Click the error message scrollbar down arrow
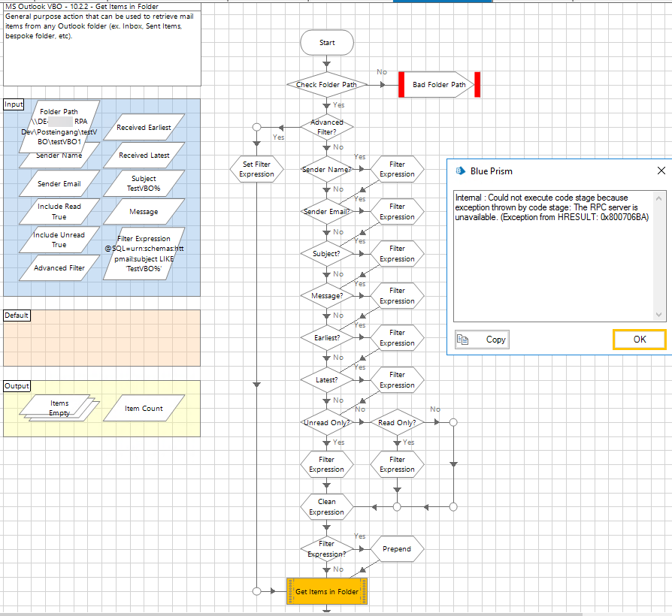The height and width of the screenshot is (616, 672). pos(659,315)
